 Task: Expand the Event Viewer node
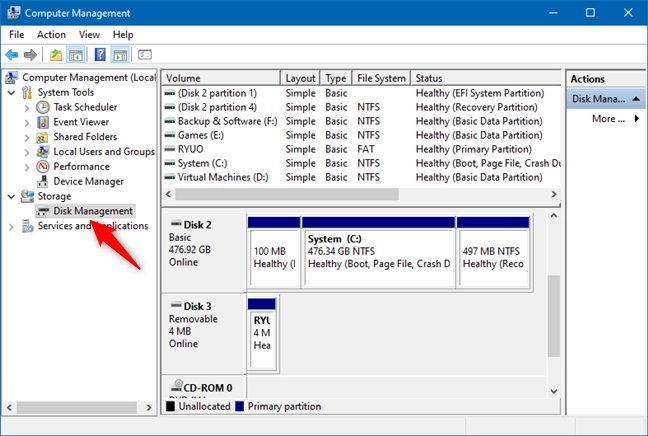click(x=27, y=123)
